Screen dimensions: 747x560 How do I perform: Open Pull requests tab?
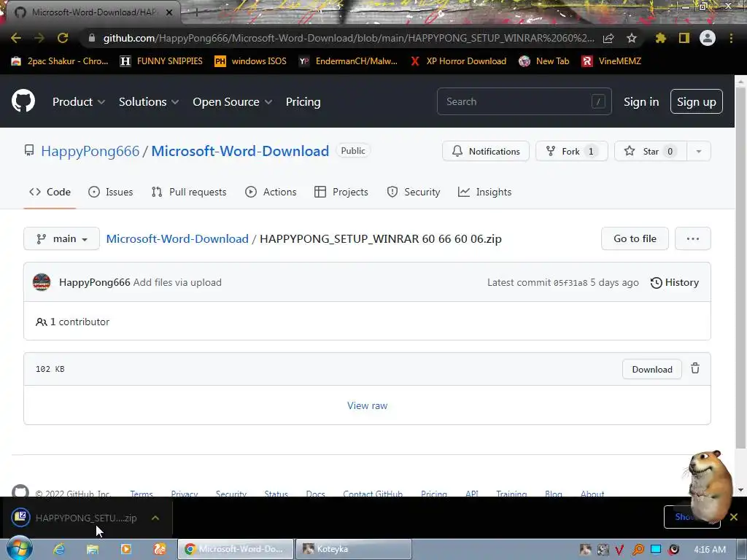tap(189, 192)
